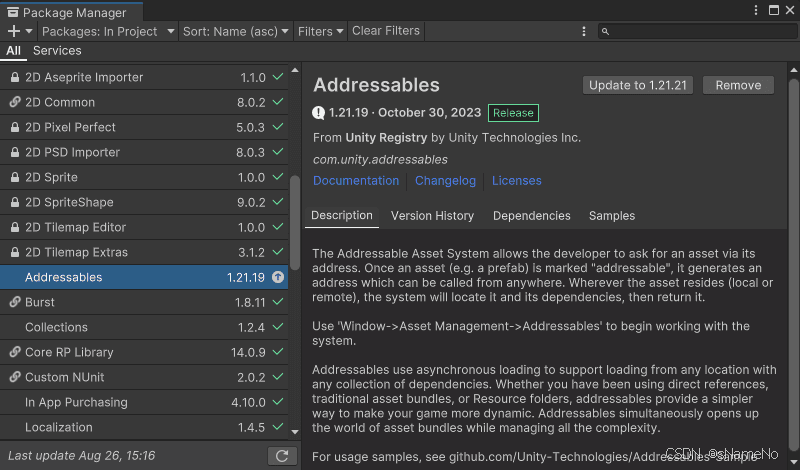The image size is (800, 470).
Task: Click the lock icon for 2D PSD Importer
Action: tap(15, 152)
